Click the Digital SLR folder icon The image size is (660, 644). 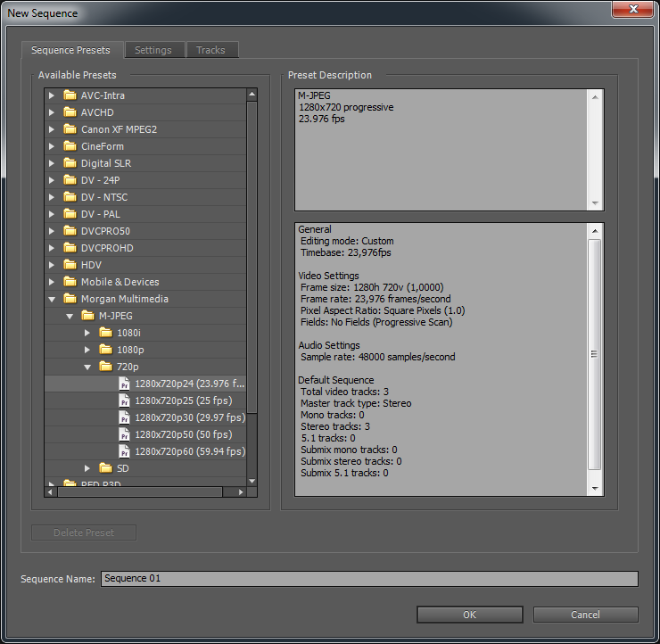[x=70, y=163]
